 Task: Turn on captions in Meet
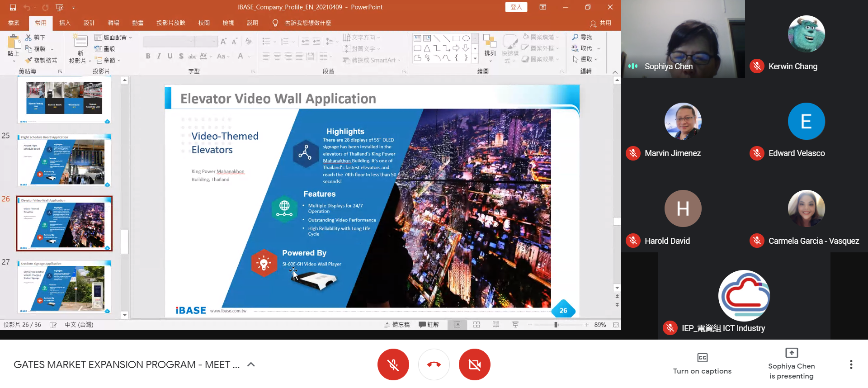[x=702, y=364]
